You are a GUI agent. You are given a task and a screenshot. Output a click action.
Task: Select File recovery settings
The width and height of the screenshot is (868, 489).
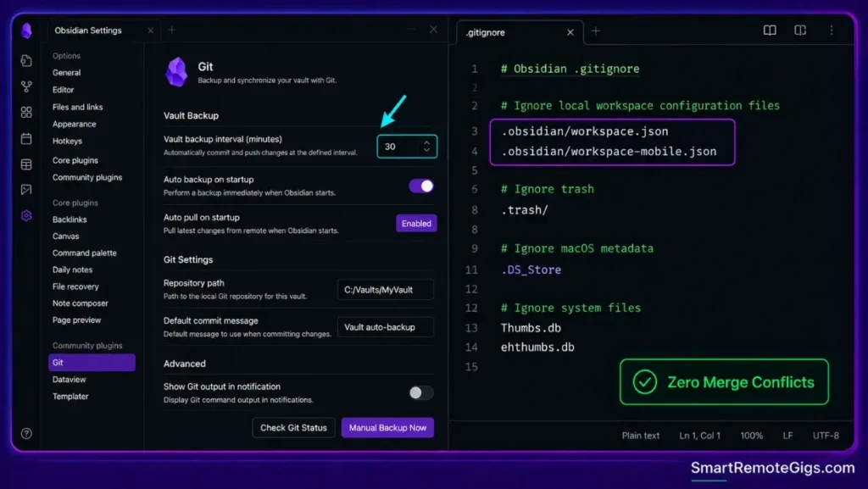75,286
